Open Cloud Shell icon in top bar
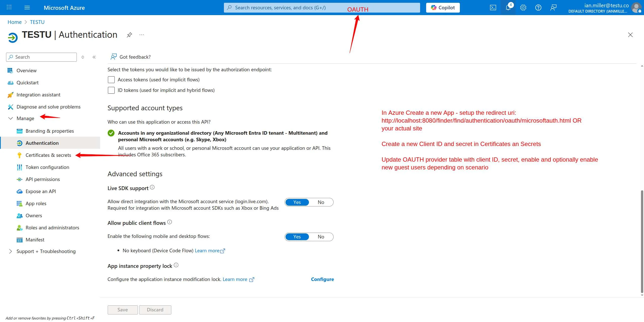The height and width of the screenshot is (322, 644). 493,8
